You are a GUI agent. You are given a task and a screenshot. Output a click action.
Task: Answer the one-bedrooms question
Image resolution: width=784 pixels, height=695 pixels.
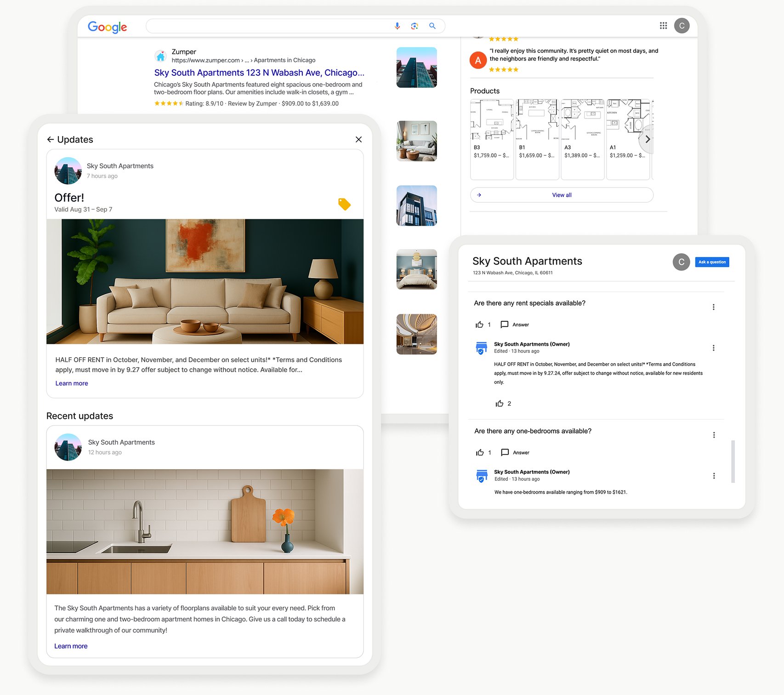click(515, 452)
